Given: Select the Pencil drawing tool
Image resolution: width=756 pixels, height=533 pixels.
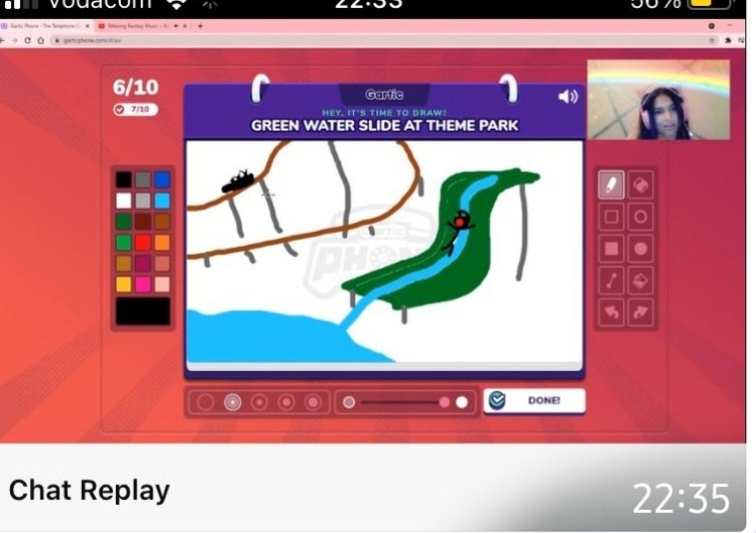Looking at the screenshot, I should tap(611, 185).
